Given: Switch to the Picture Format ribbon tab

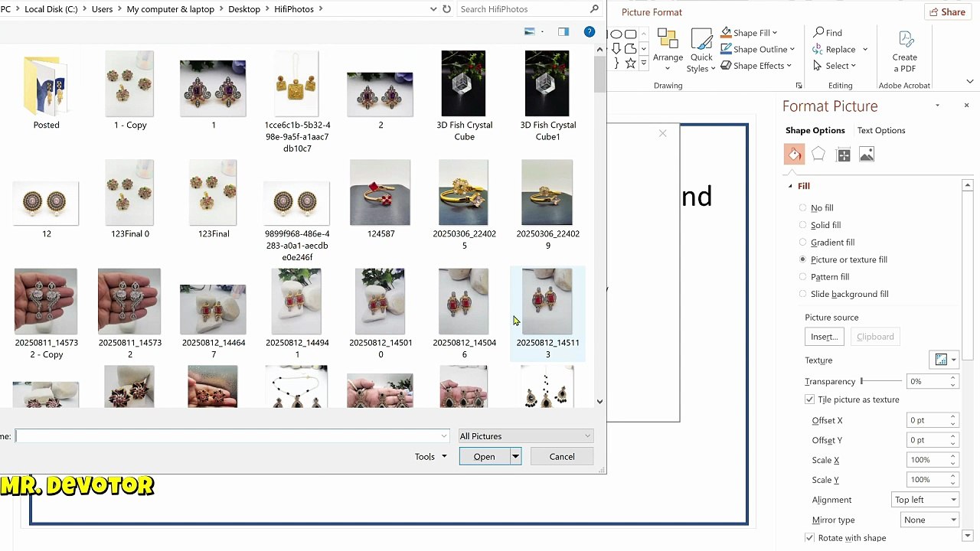Looking at the screenshot, I should click(x=652, y=12).
